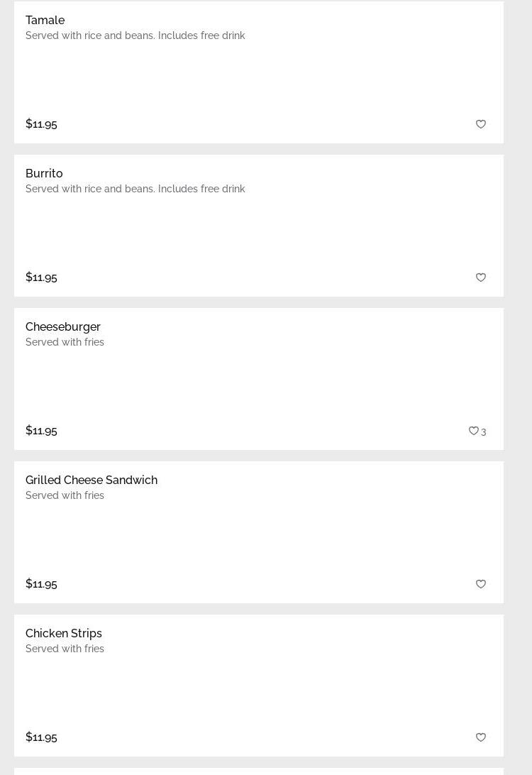Click the Chicken Strips $11.95 price
Screen dimensions: 532x775
pyautogui.click(x=41, y=737)
